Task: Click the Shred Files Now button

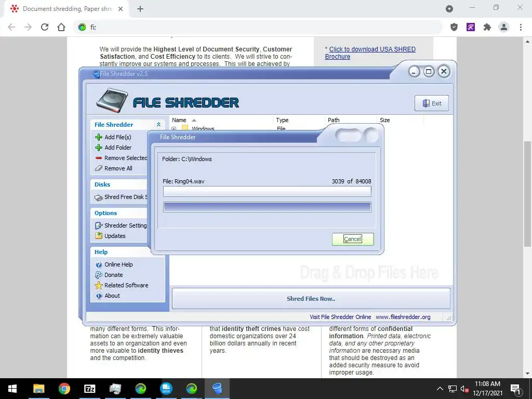Action: pyautogui.click(x=311, y=299)
